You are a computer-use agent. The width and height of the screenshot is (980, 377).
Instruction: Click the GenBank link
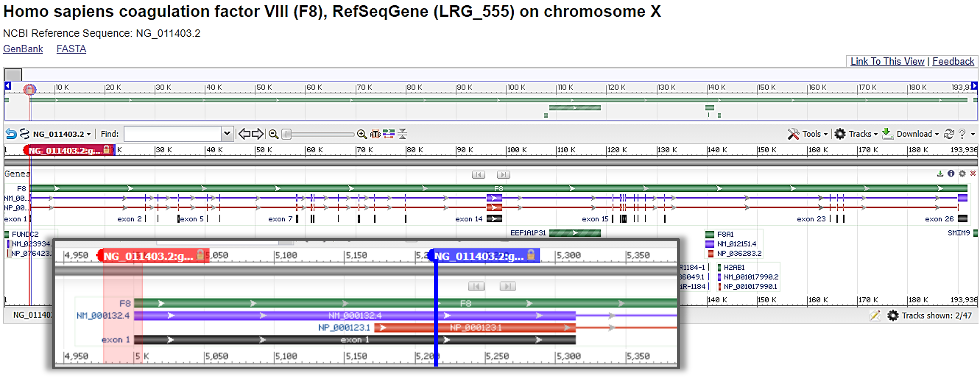22,51
